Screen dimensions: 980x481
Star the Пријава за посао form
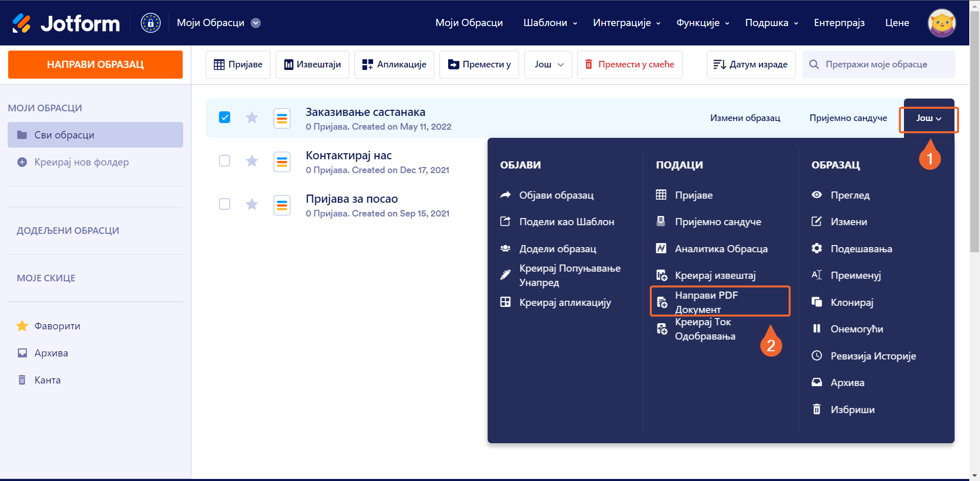click(252, 205)
